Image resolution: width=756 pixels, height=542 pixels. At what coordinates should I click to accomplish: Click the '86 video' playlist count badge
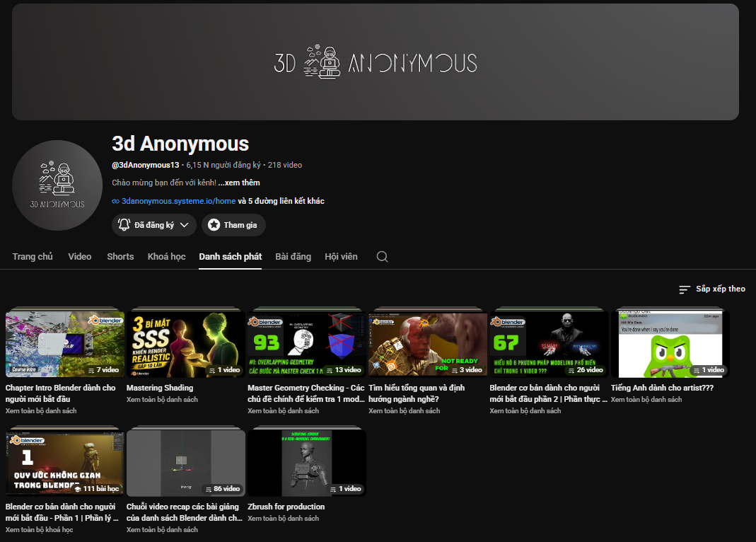(x=222, y=489)
